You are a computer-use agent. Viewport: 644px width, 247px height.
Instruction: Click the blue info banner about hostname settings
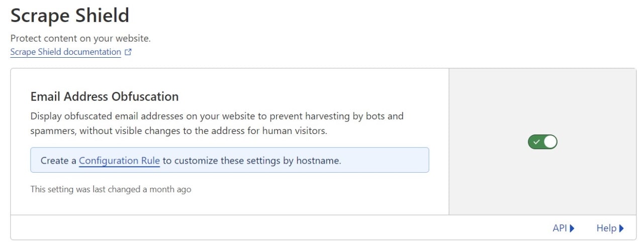230,160
